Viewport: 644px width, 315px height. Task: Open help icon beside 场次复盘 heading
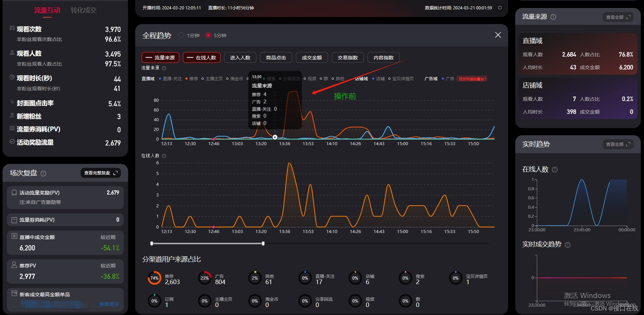tap(43, 173)
